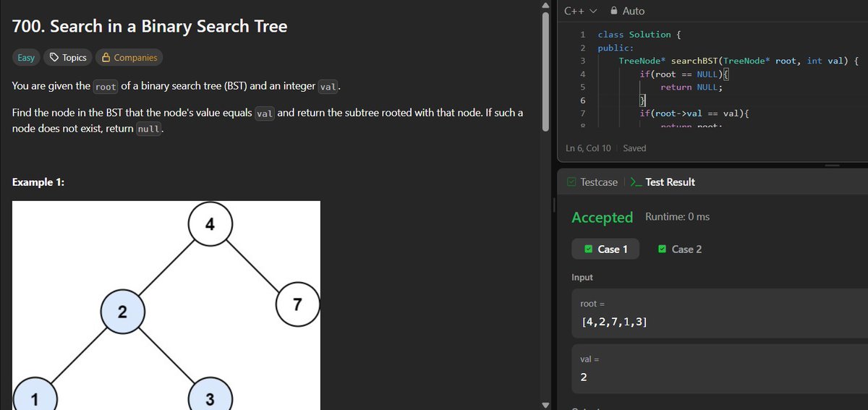Viewport: 868px width, 410px height.
Task: Click the 'Runtime: 0 ms' text
Action: tap(677, 217)
